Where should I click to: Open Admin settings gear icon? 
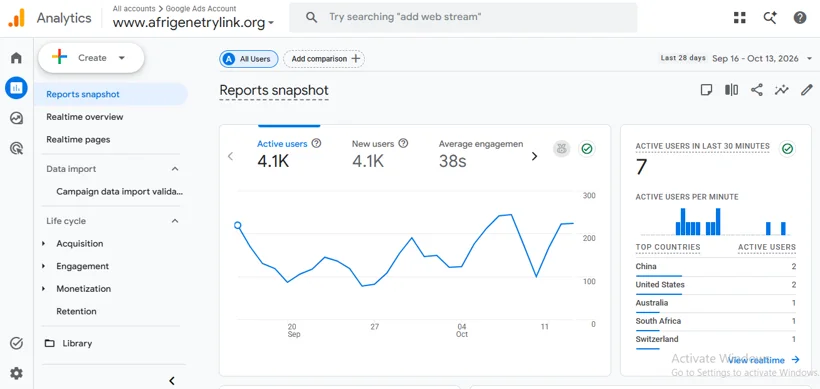pyautogui.click(x=16, y=373)
